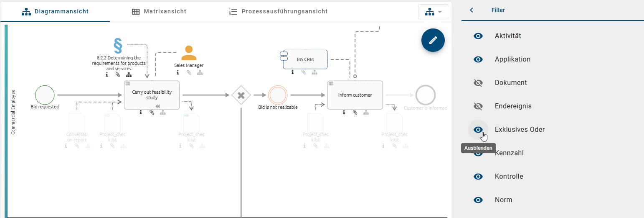Collapse the Filter panel with back chevron

pos(472,10)
